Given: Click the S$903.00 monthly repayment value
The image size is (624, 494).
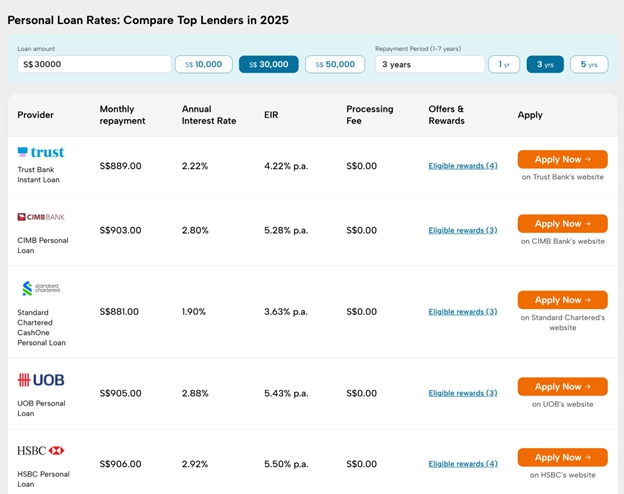Looking at the screenshot, I should [x=121, y=230].
